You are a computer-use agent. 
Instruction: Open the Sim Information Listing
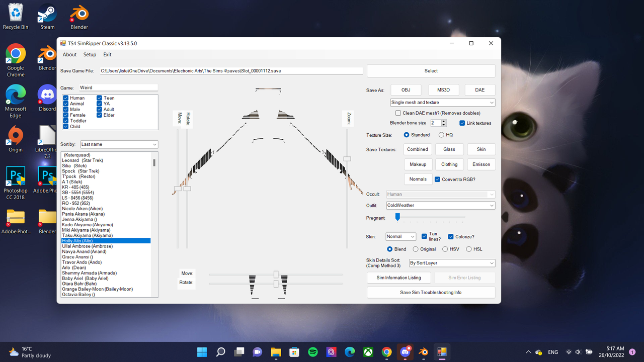pos(398,277)
